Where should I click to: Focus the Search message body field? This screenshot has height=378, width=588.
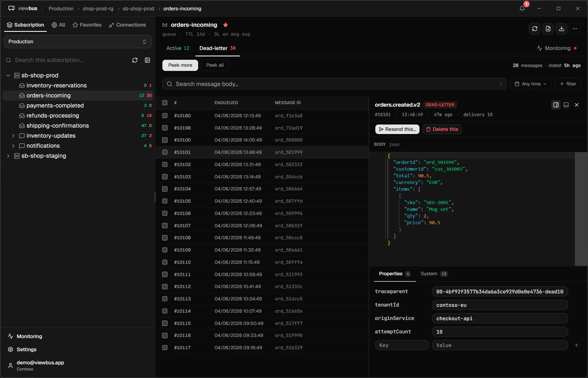[334, 84]
